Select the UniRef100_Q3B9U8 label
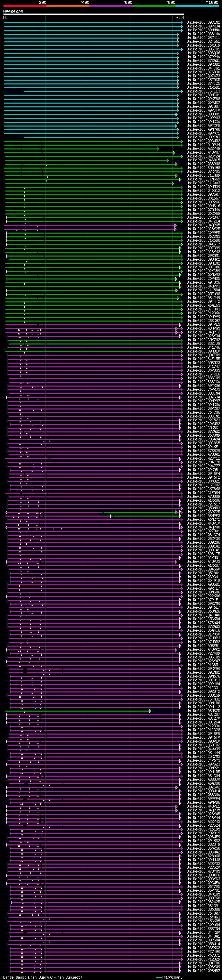 click(203, 164)
